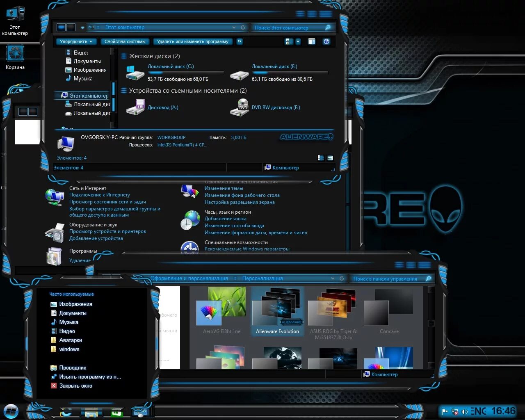Open Изменение фона рабочего стола link
525x420 pixels.
[x=242, y=195]
